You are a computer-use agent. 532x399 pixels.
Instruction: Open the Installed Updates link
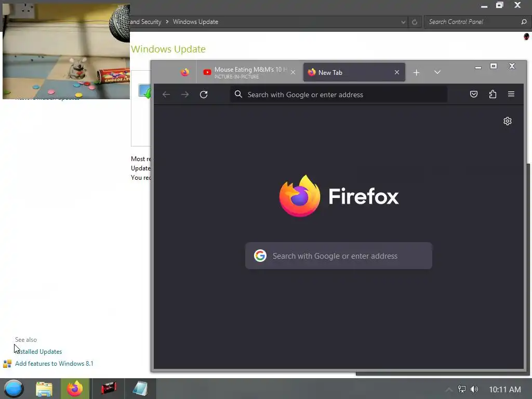[38, 352]
